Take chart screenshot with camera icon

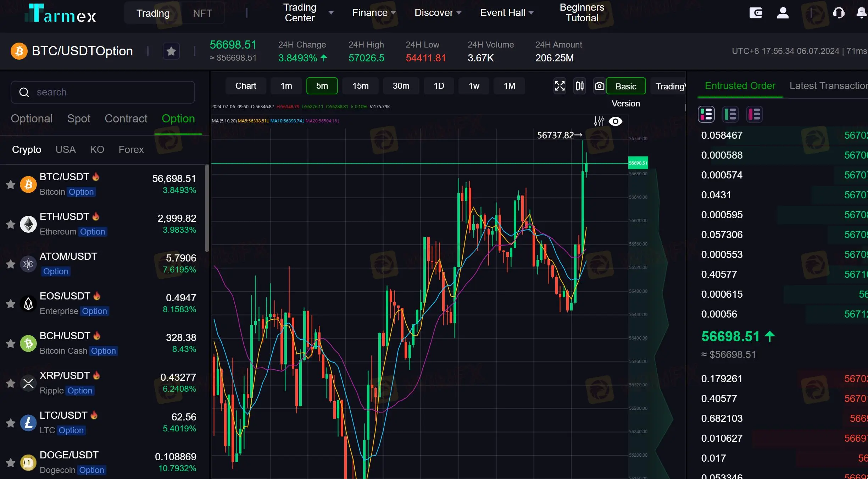(599, 86)
